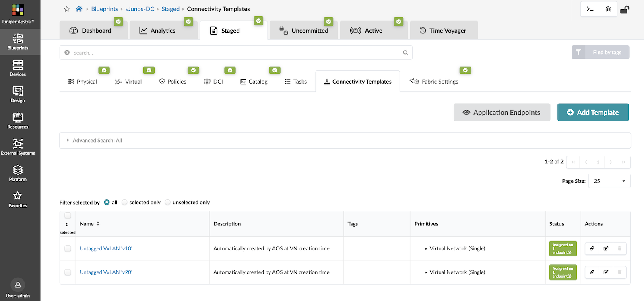Open Blueprints in the left sidebar
The image size is (644, 301).
coord(18,42)
